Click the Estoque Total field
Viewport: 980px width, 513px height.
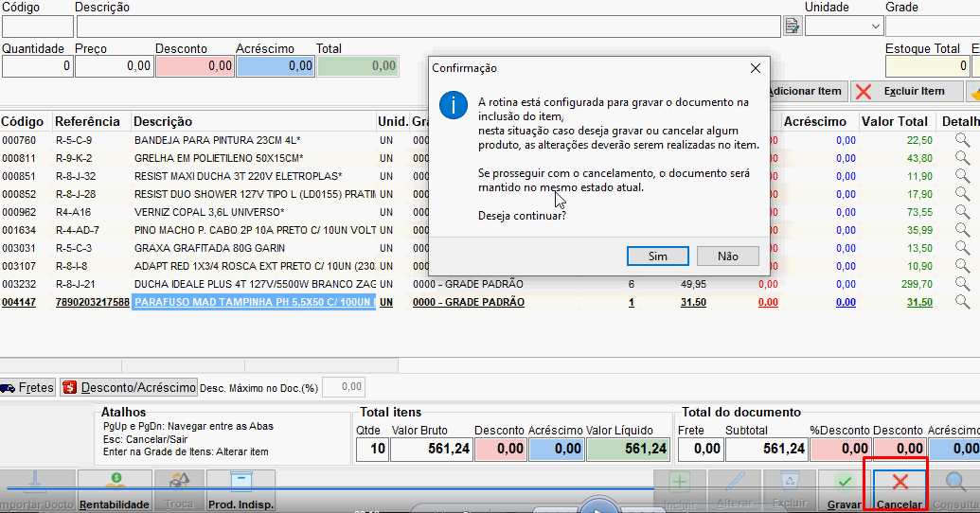tap(928, 66)
